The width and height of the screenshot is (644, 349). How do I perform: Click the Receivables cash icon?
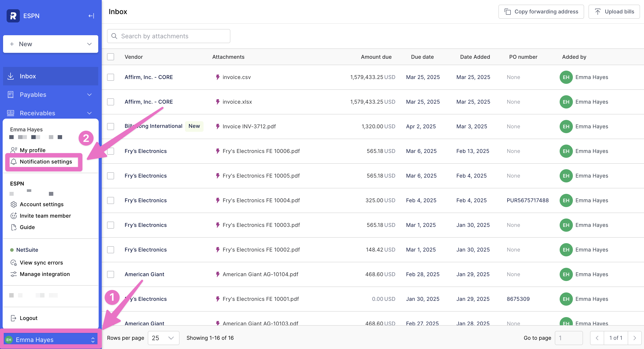[x=11, y=113]
